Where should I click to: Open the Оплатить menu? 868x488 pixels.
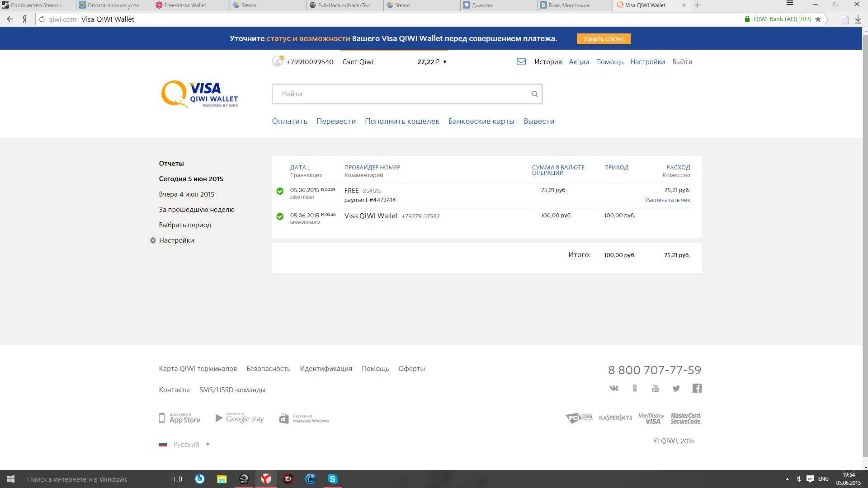289,121
